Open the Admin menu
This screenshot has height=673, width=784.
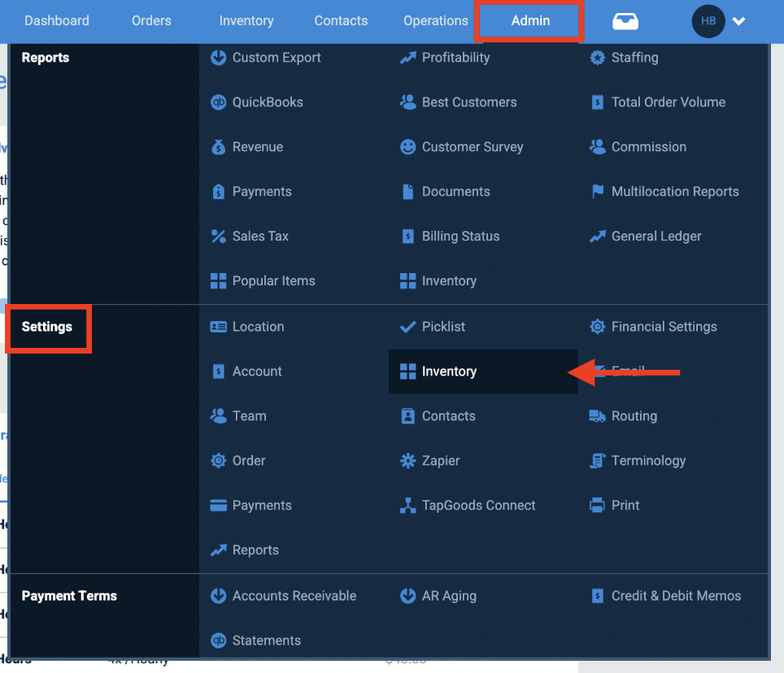tap(530, 21)
